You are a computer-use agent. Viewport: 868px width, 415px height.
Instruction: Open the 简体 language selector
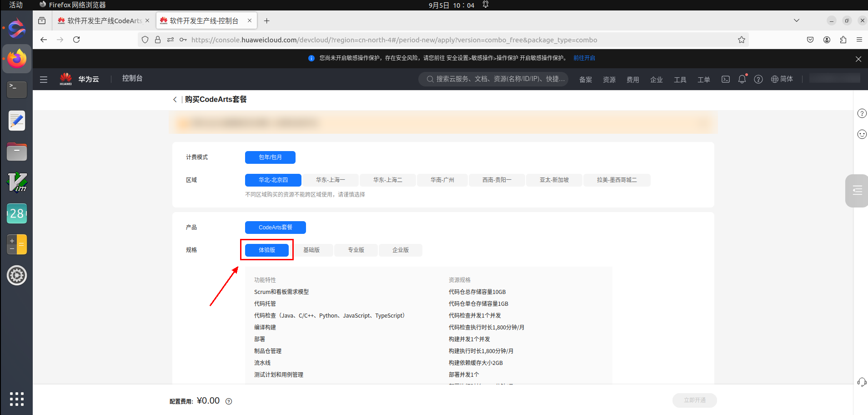782,79
